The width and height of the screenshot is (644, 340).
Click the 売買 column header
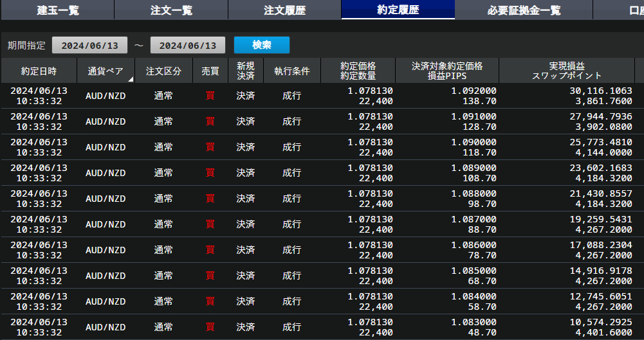point(210,71)
